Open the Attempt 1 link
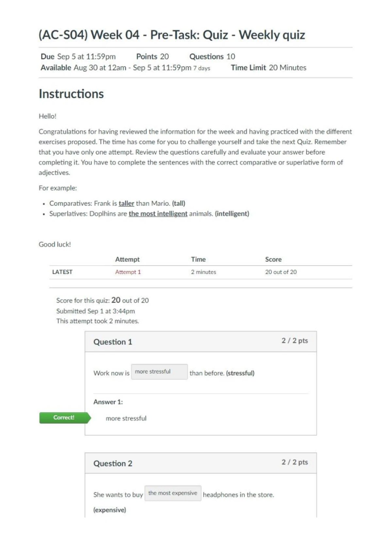 128,272
